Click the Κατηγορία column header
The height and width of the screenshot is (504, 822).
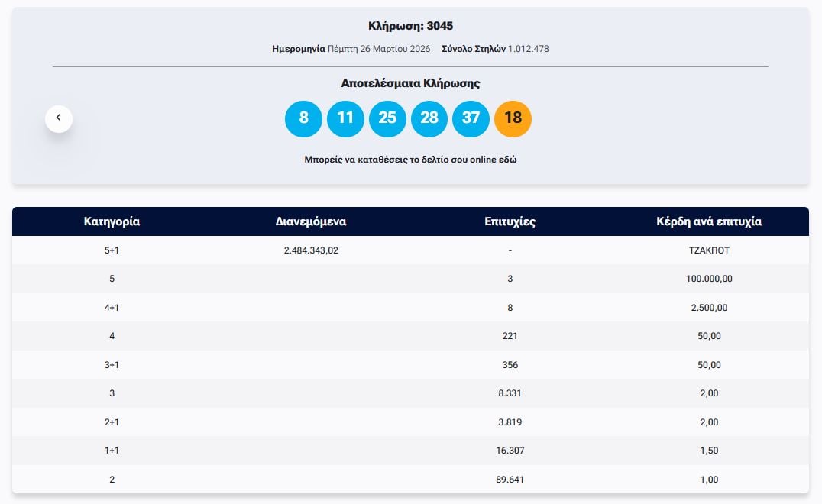point(112,222)
